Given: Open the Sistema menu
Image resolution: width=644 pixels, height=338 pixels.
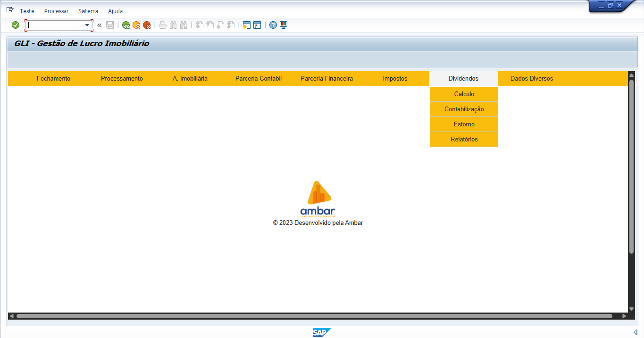Looking at the screenshot, I should pyautogui.click(x=88, y=11).
